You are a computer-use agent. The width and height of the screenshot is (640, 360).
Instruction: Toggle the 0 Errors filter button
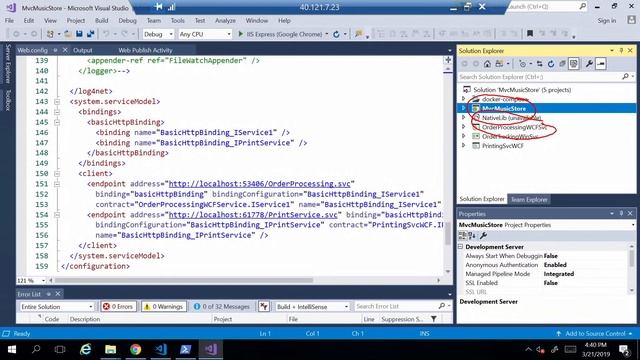pyautogui.click(x=118, y=306)
